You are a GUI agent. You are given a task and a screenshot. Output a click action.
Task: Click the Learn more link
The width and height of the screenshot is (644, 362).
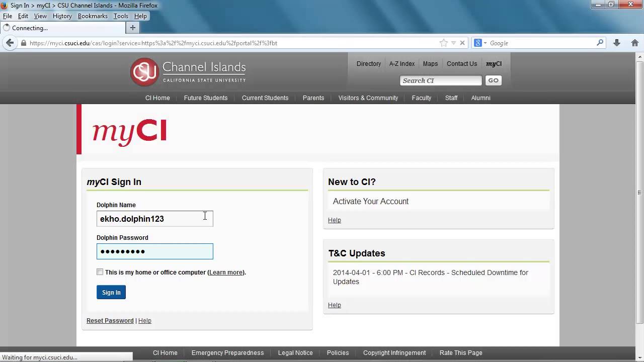226,273
